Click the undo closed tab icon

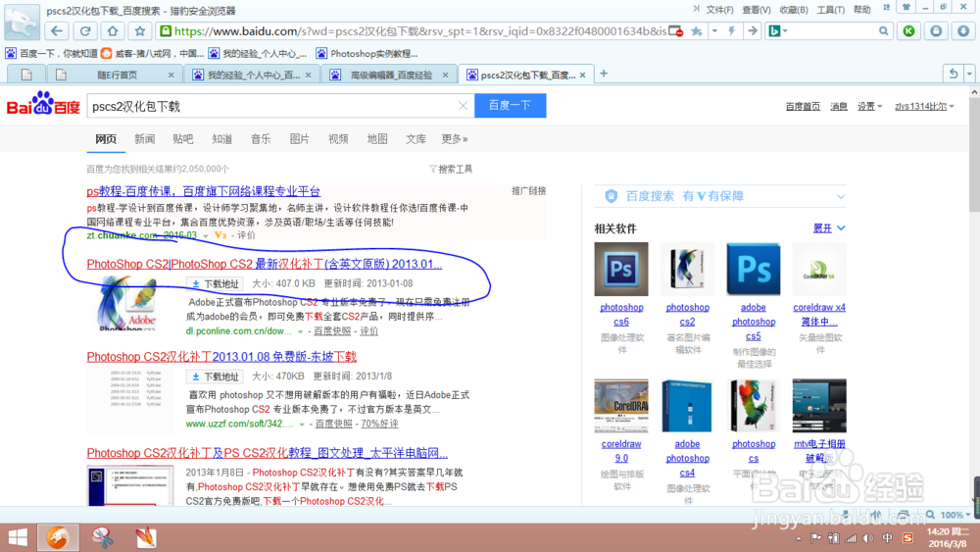click(954, 74)
